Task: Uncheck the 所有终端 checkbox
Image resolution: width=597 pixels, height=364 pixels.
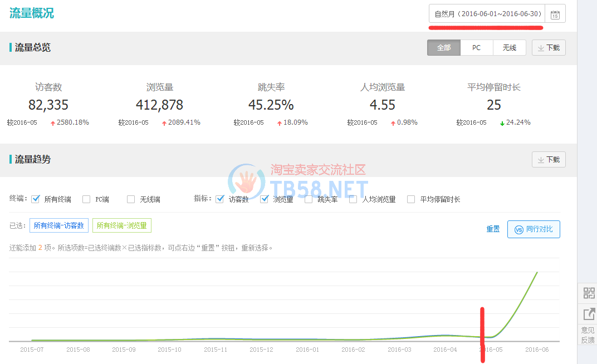Action: (x=36, y=199)
